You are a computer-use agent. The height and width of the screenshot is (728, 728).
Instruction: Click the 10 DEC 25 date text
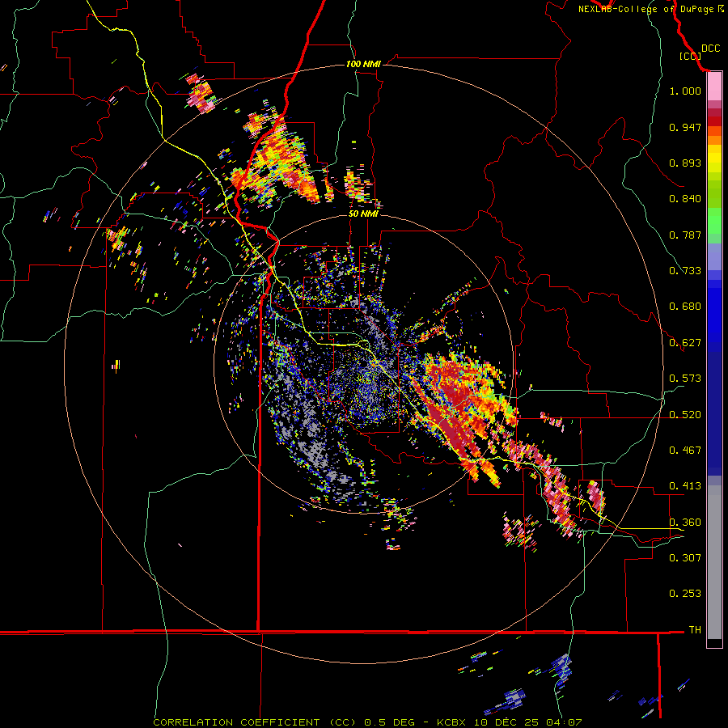pyautogui.click(x=506, y=722)
